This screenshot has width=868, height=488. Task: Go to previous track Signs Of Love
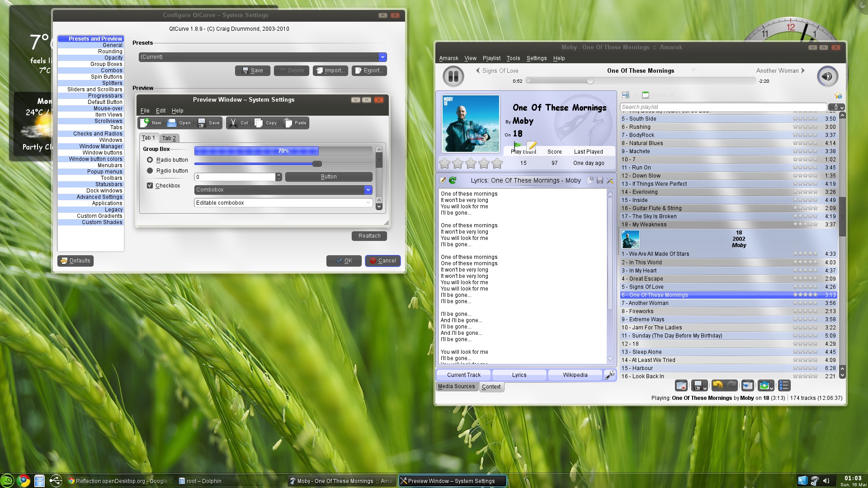click(497, 70)
